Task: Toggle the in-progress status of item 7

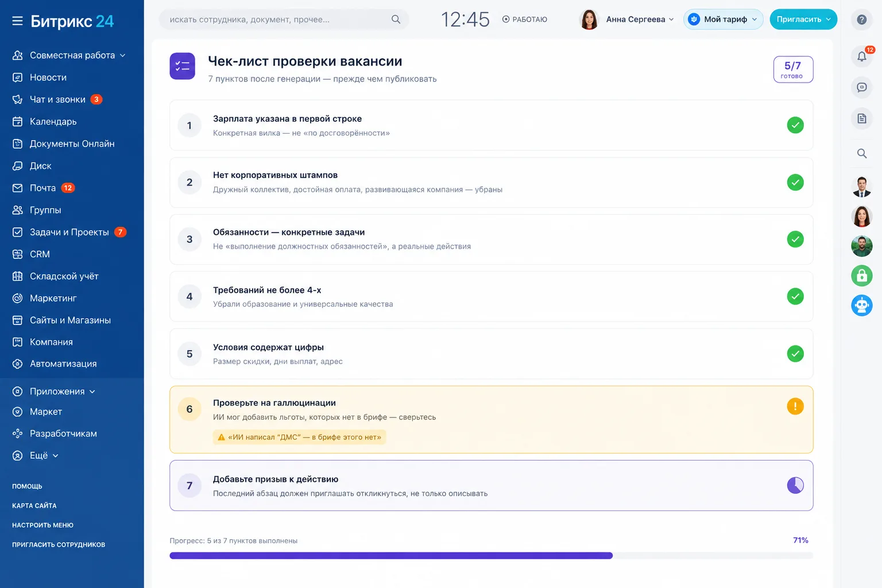Action: [x=795, y=485]
